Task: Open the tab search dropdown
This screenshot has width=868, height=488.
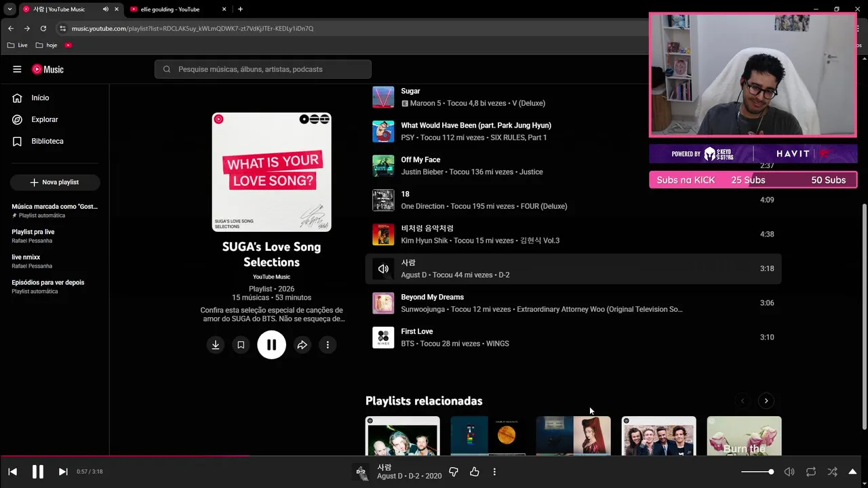Action: click(9, 9)
